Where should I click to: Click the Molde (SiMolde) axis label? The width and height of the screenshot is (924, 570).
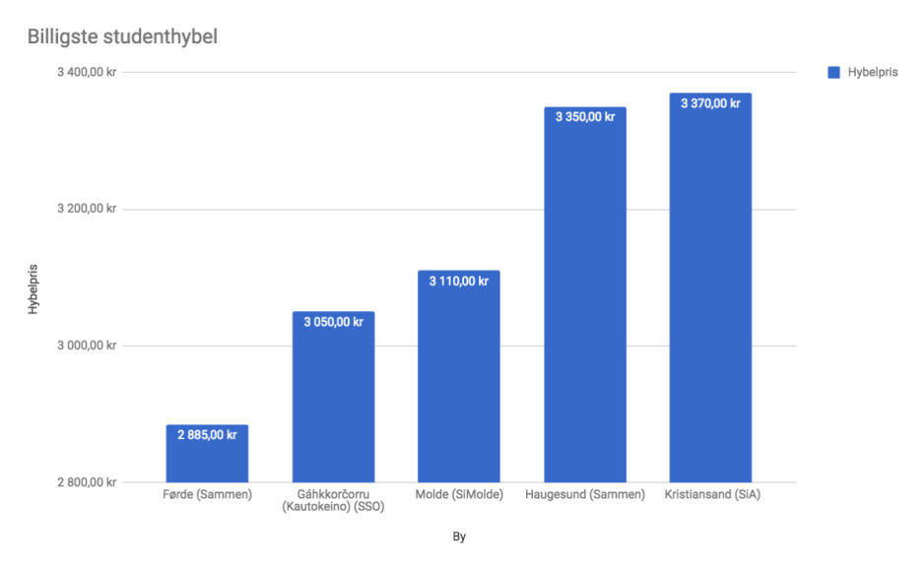point(458,494)
